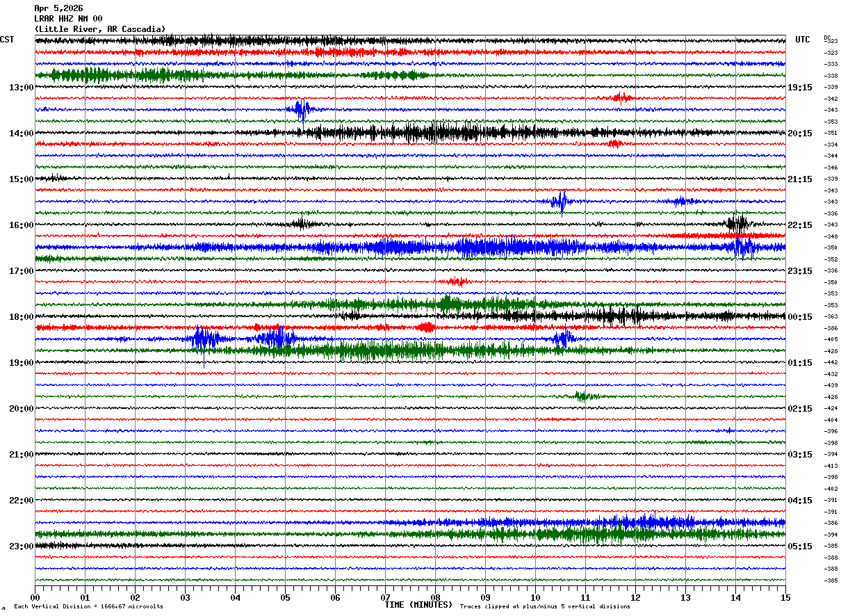
Task: Select the station code 'LRAR HHZ NM 00'
Action: (x=68, y=19)
